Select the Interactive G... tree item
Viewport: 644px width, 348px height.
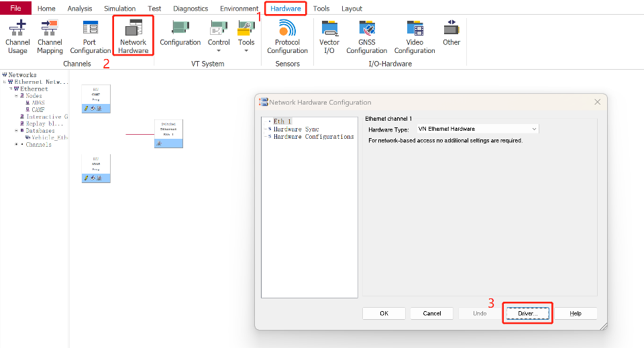click(x=47, y=117)
